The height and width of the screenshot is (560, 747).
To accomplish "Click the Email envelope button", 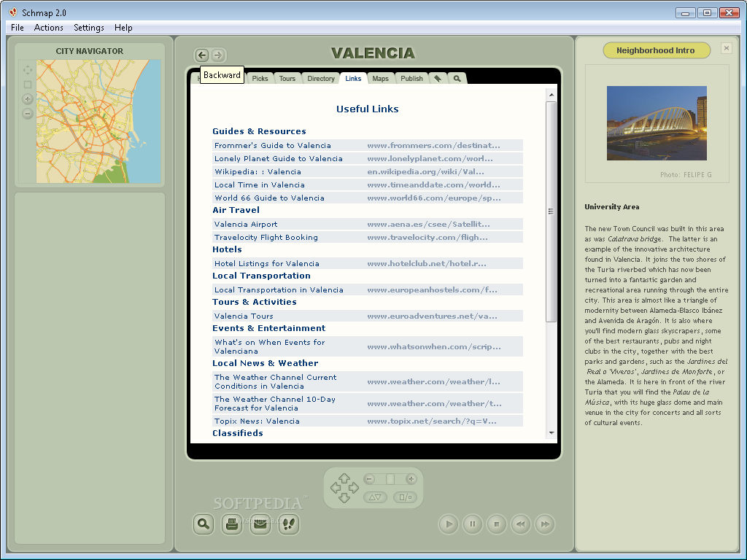I will pyautogui.click(x=260, y=524).
